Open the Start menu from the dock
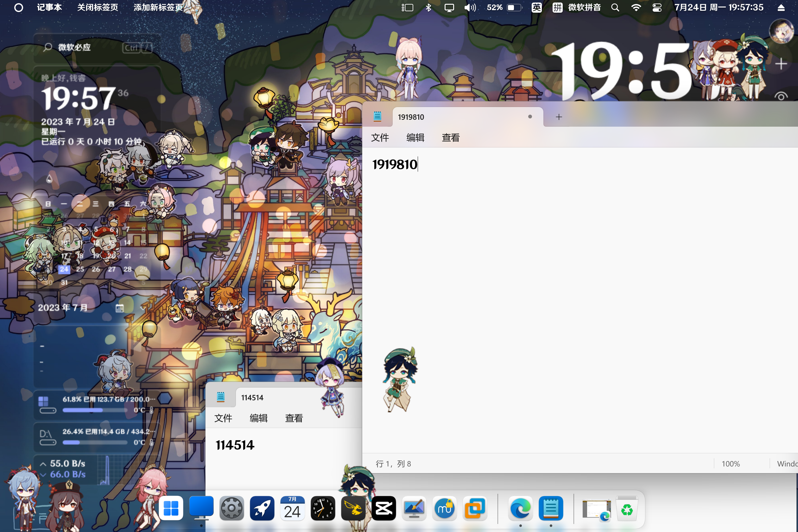Image resolution: width=798 pixels, height=532 pixels. pyautogui.click(x=171, y=508)
